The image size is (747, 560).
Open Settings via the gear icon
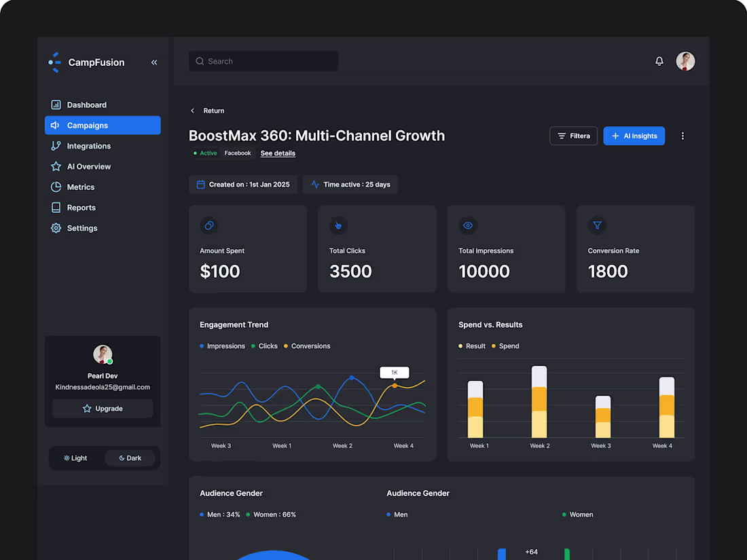[x=56, y=228]
